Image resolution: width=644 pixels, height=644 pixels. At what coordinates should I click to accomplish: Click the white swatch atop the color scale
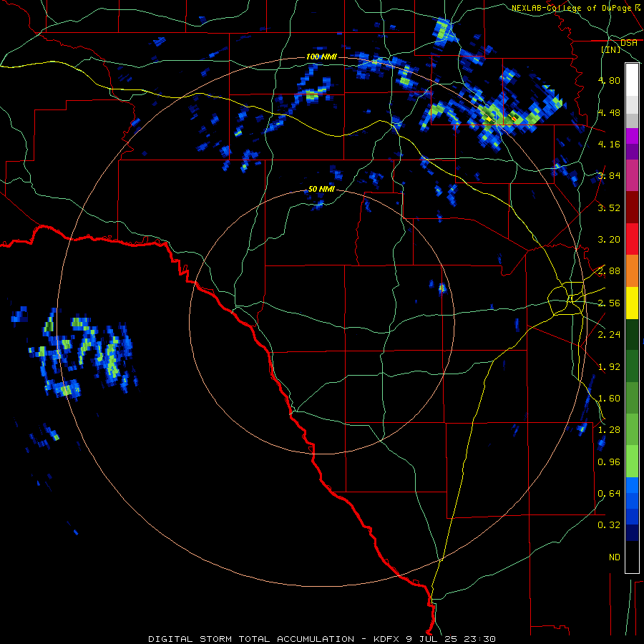632,80
